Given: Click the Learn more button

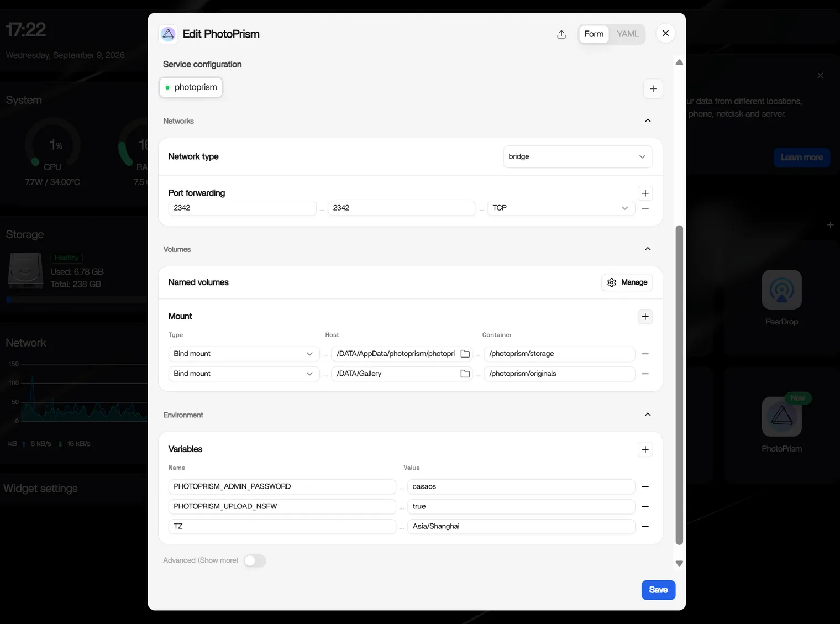Looking at the screenshot, I should click(x=801, y=158).
